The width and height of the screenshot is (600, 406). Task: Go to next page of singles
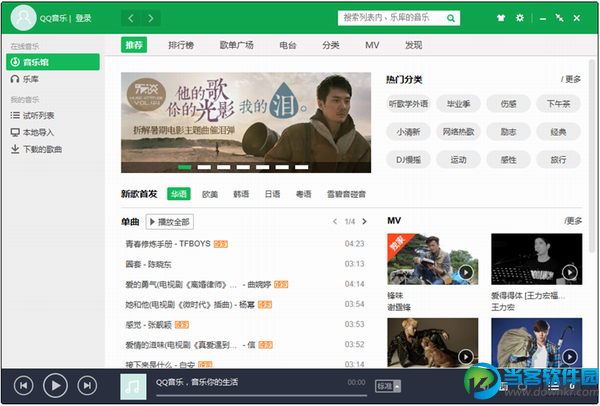tap(364, 222)
